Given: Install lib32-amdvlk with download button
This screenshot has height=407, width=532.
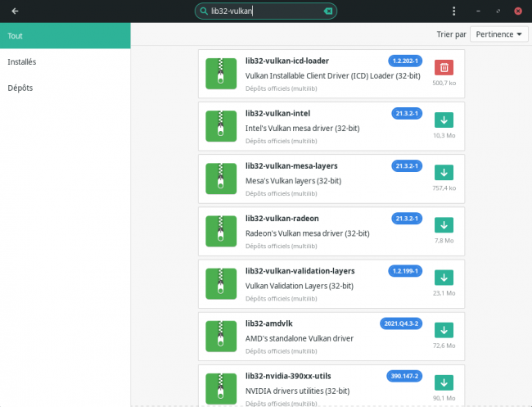Looking at the screenshot, I should tap(444, 330).
